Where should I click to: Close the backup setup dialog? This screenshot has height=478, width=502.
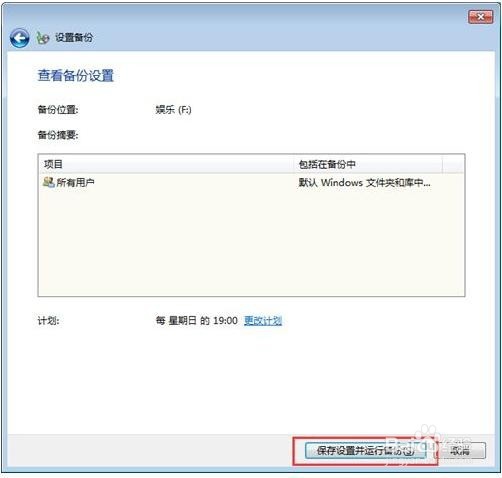point(480,17)
